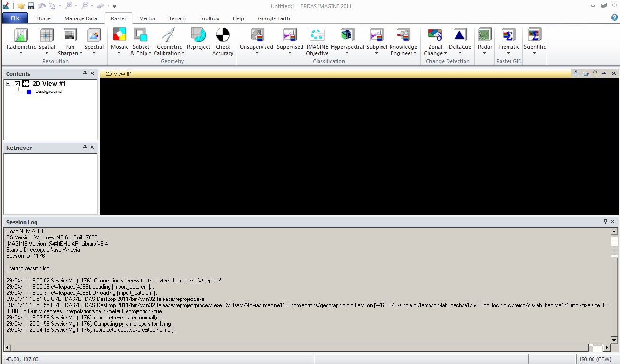620x364 pixels.
Task: Close the Session Log panel
Action: (x=614, y=222)
